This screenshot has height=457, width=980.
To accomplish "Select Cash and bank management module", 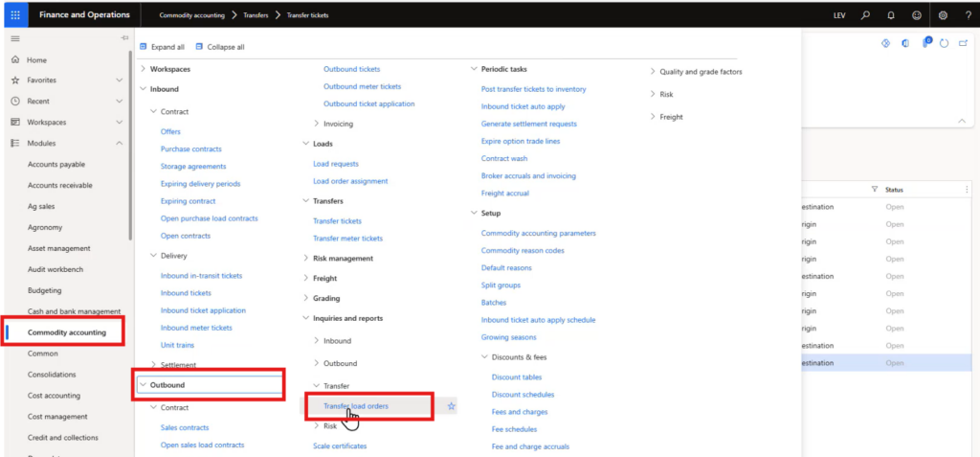I will [x=74, y=311].
